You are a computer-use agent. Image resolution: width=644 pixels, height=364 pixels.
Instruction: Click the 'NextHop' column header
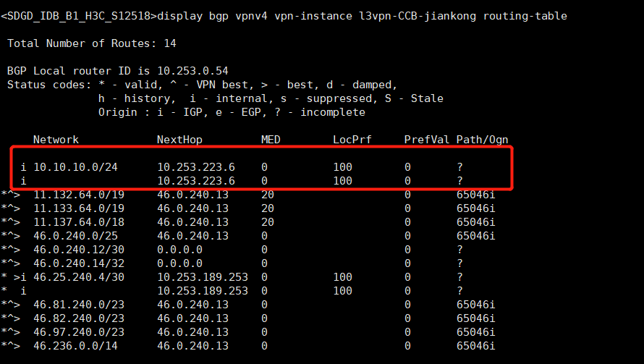(179, 140)
